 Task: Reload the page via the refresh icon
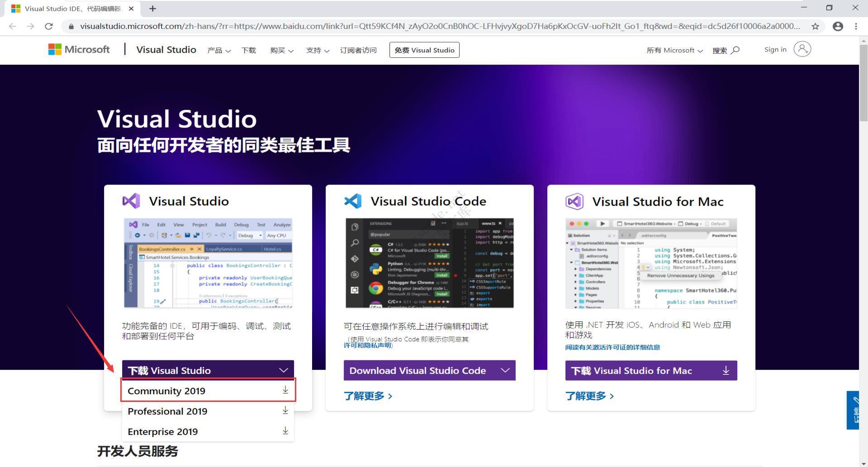point(49,26)
